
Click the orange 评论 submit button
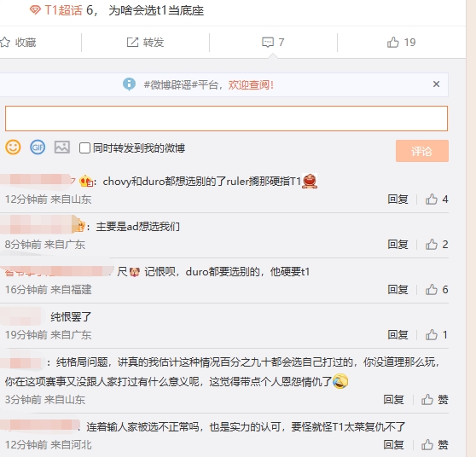pos(422,151)
